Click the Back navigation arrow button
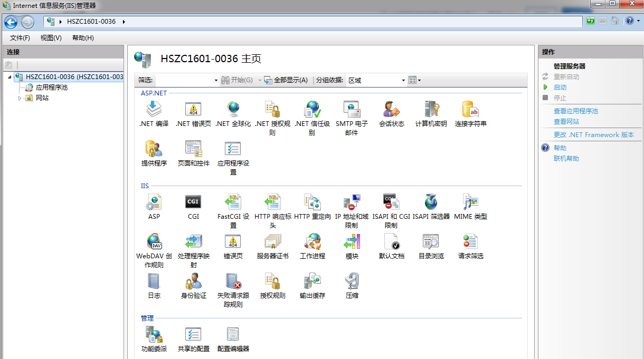The image size is (644, 359). 11,22
